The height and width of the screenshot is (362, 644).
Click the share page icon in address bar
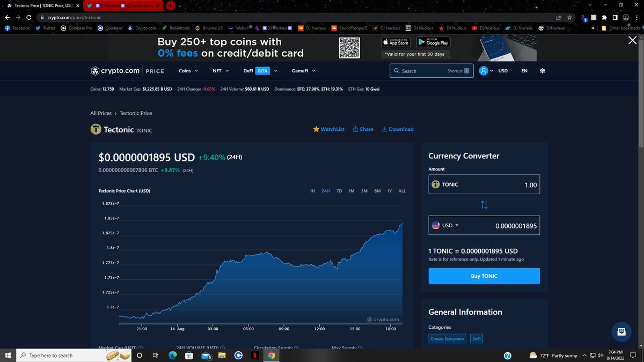click(x=559, y=17)
